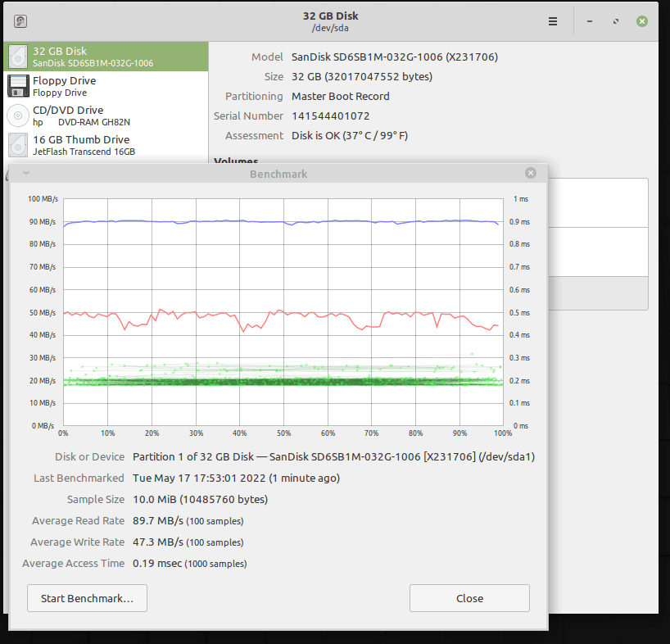Open the Benchmark dialog chevron menu
The width and height of the screenshot is (670, 644).
[x=26, y=173]
